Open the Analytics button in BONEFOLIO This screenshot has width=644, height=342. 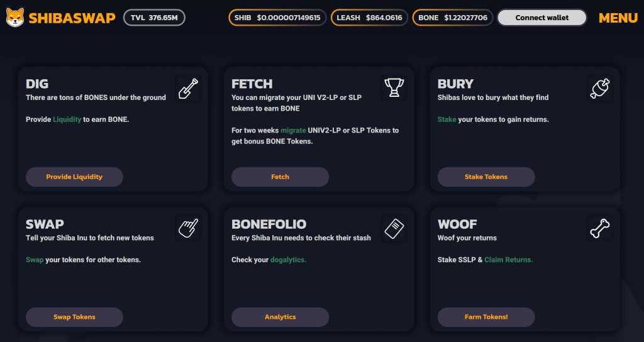280,317
